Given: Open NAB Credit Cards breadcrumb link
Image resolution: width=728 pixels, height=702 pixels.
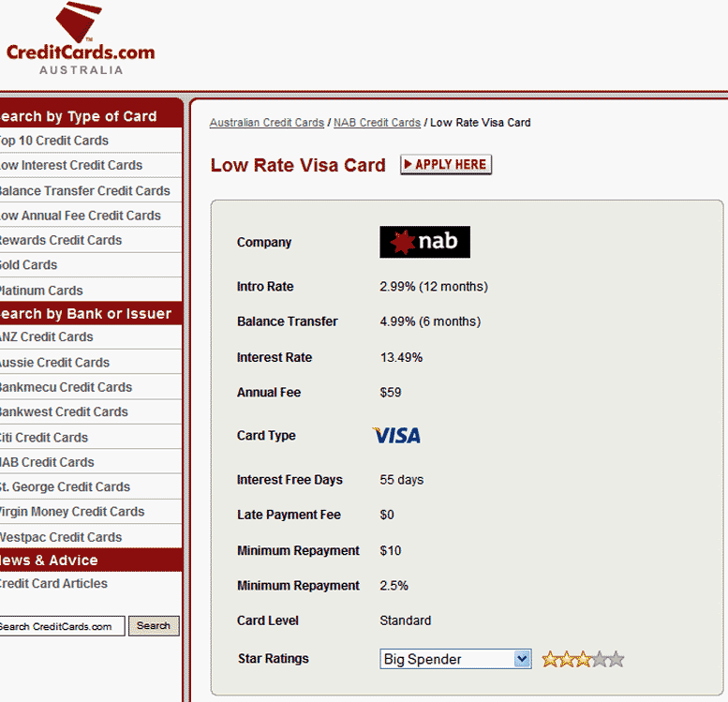Looking at the screenshot, I should click(x=377, y=123).
